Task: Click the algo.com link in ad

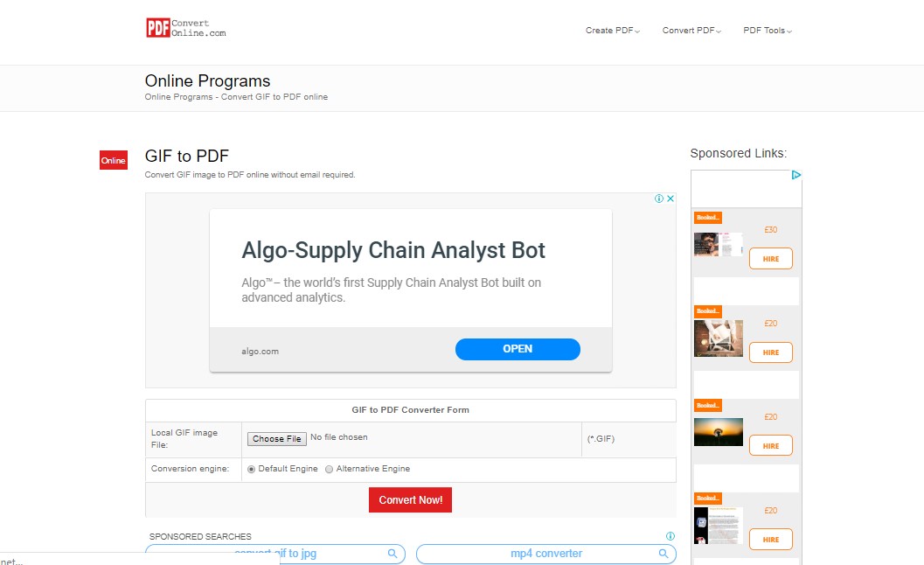Action: coord(260,351)
